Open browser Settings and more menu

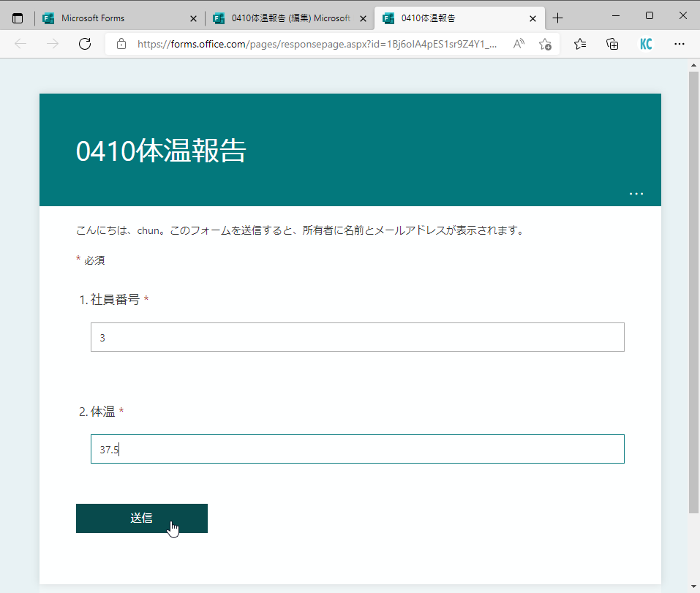[679, 44]
